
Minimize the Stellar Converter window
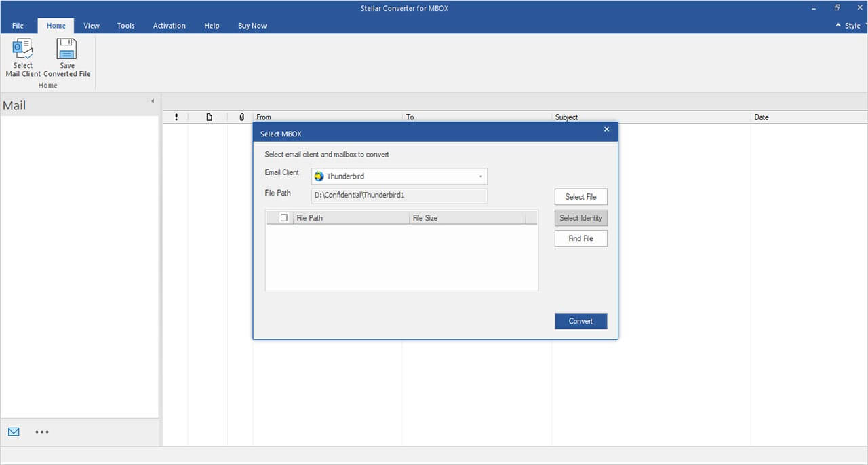(x=814, y=8)
